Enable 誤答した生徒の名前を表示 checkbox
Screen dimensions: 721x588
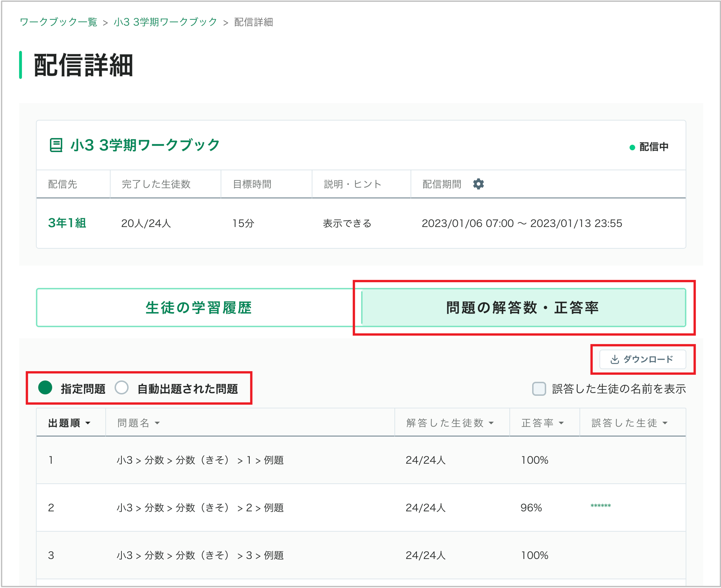point(539,389)
